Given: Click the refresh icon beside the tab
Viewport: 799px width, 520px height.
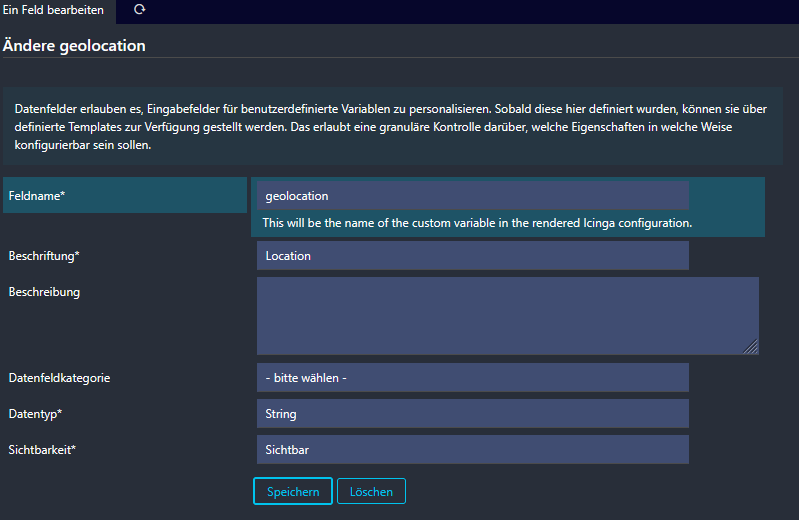Looking at the screenshot, I should [139, 10].
